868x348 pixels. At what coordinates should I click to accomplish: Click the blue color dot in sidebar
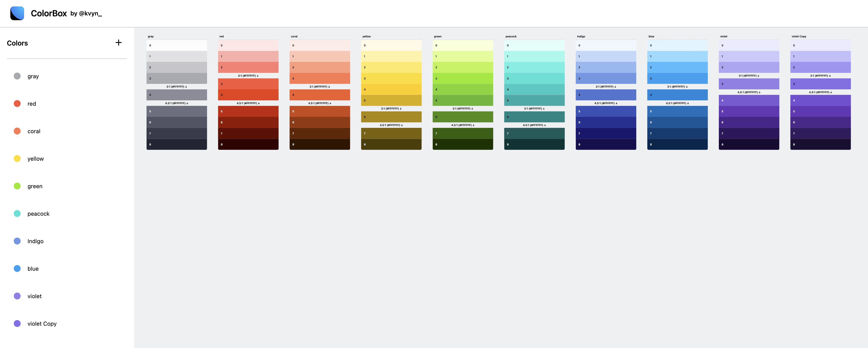(17, 269)
